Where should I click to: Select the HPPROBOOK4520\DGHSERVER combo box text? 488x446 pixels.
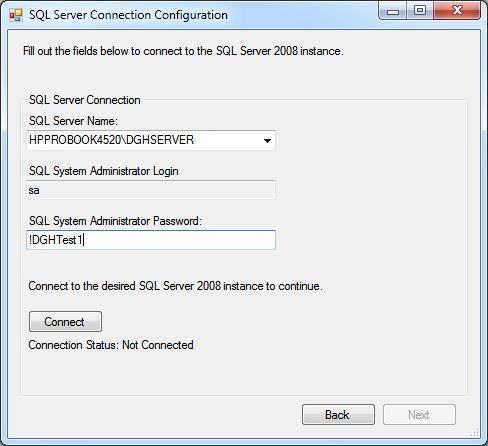click(x=111, y=140)
